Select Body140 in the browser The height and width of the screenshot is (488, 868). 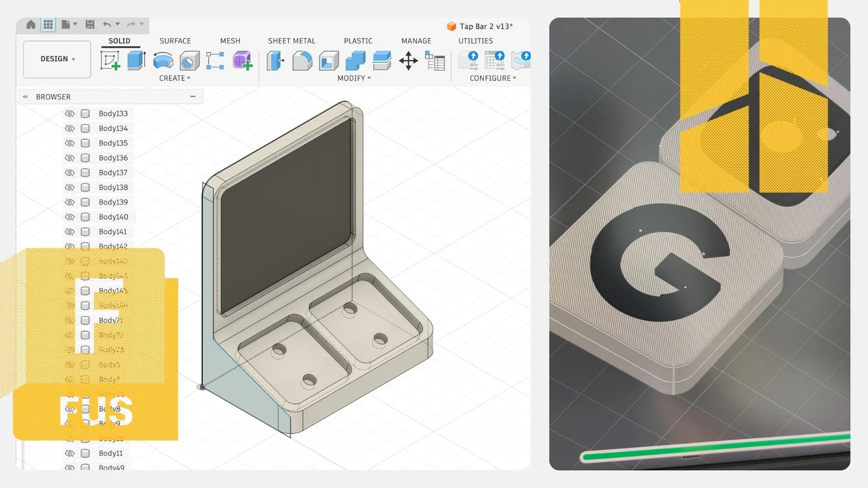point(113,217)
